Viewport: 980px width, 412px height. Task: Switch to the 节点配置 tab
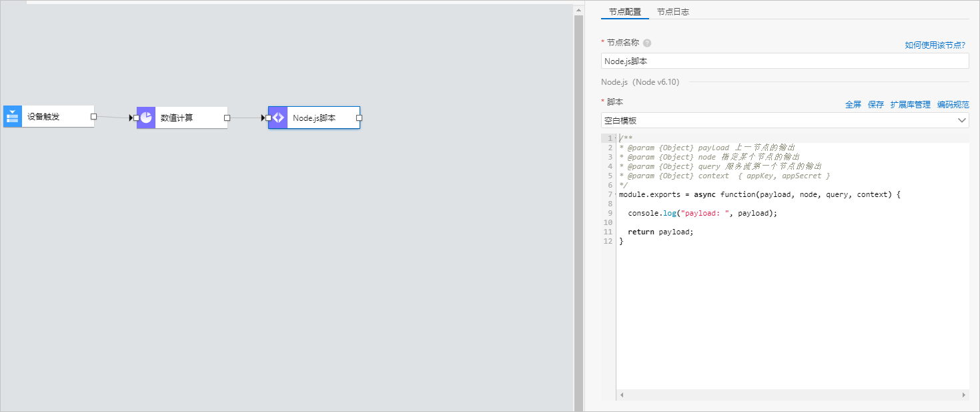(x=625, y=11)
